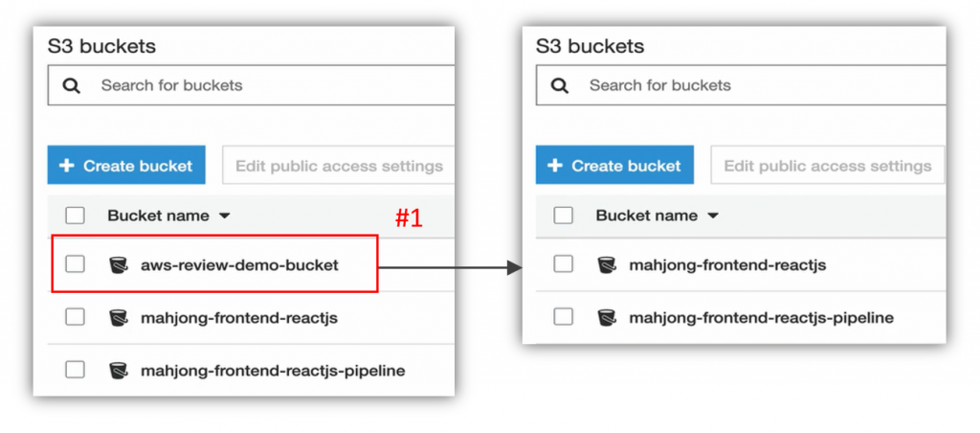980x433 pixels.
Task: Open mahjong-frontend-reactjs-pipeline link in left panel
Action: click(x=272, y=370)
